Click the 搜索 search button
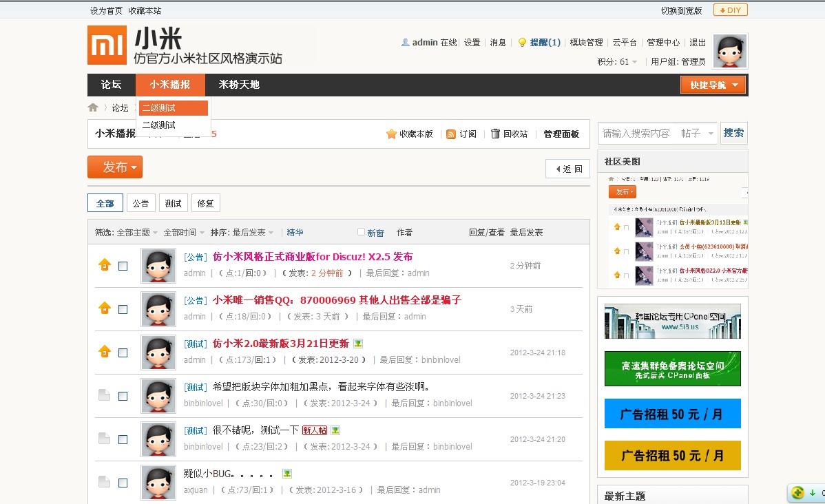 [x=733, y=133]
